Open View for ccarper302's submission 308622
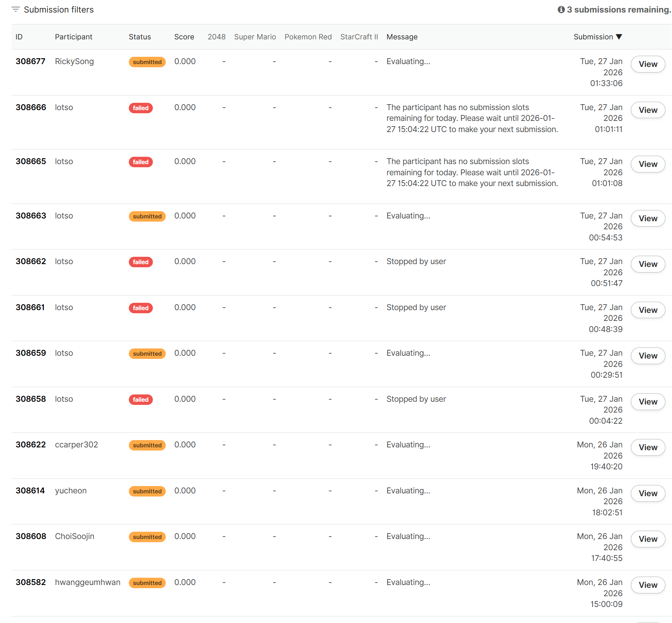Viewport: 672px width, 623px height. pos(648,447)
